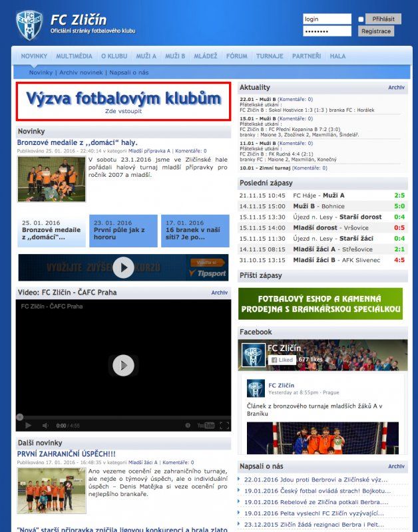Image resolution: width=418 pixels, height=532 pixels.
Task: Open the MLÁDEŽ menu
Action: coord(205,57)
